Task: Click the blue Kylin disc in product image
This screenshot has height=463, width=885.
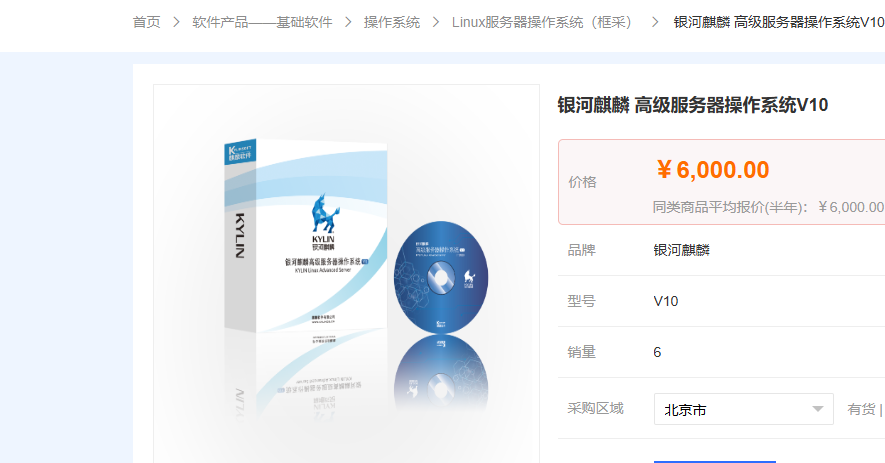Action: 441,277
